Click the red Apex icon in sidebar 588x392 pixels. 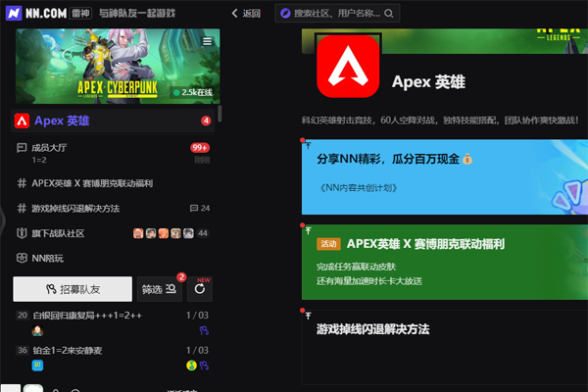click(22, 121)
